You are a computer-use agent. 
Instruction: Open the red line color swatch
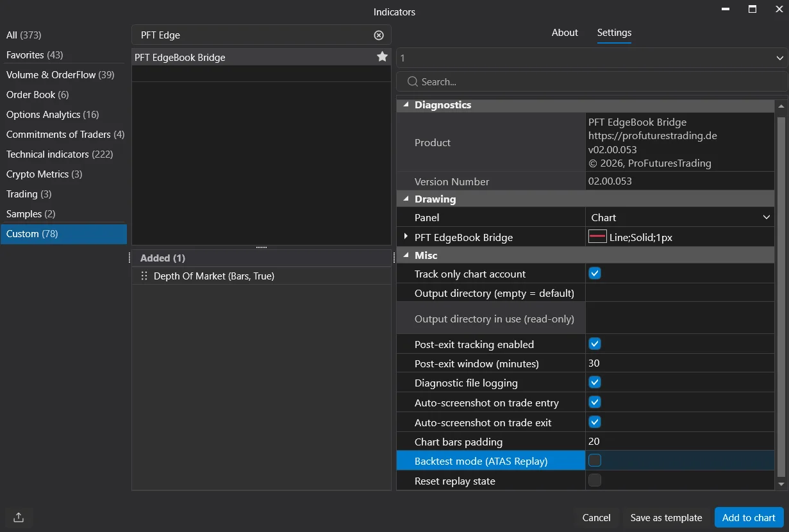[x=597, y=237]
